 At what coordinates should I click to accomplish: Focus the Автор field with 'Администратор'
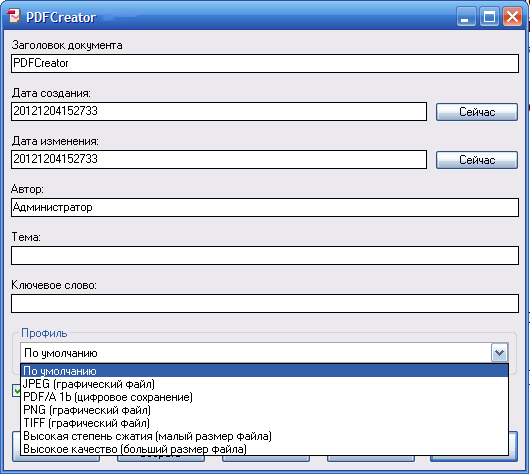click(265, 207)
